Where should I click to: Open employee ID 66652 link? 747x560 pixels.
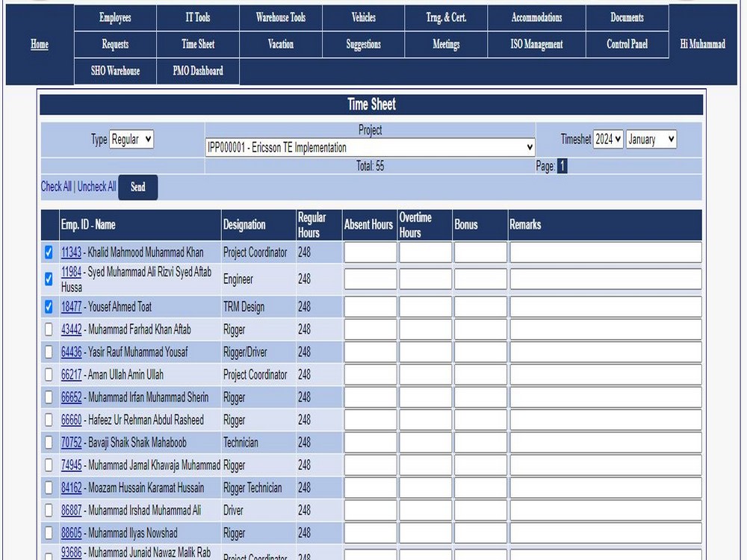[x=72, y=397]
